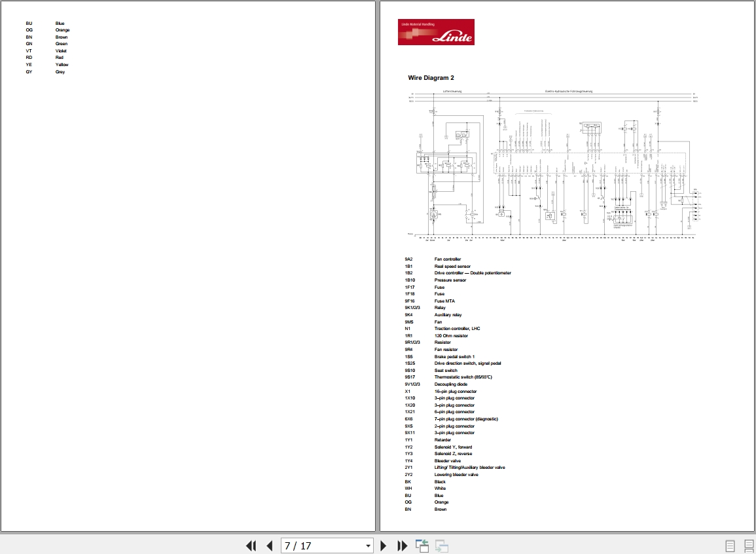Select the 'Retarder' legend entry

(x=442, y=439)
